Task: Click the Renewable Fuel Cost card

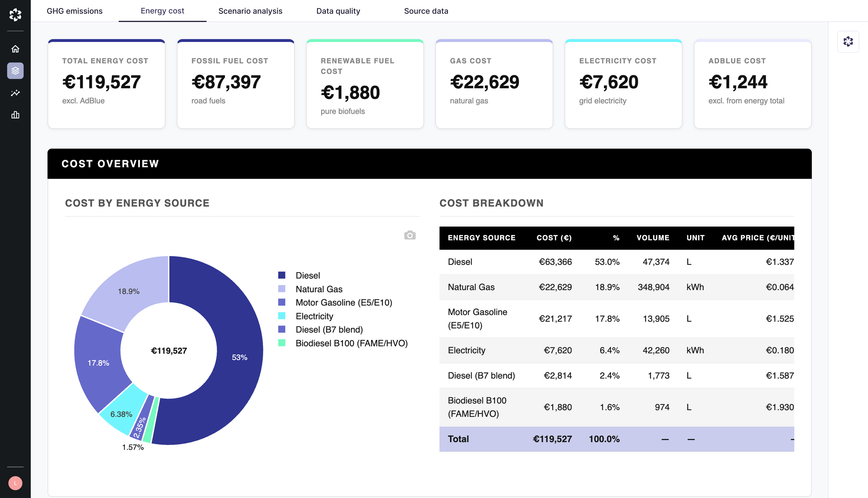Action: pos(365,84)
